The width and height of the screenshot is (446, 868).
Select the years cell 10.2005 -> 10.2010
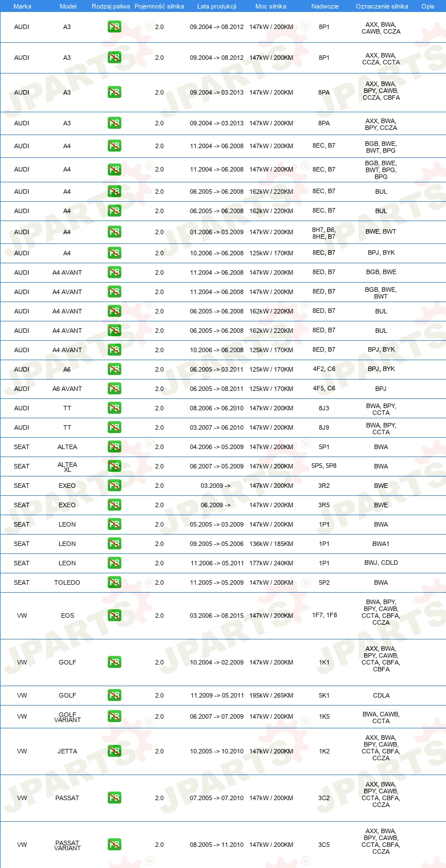point(217,751)
